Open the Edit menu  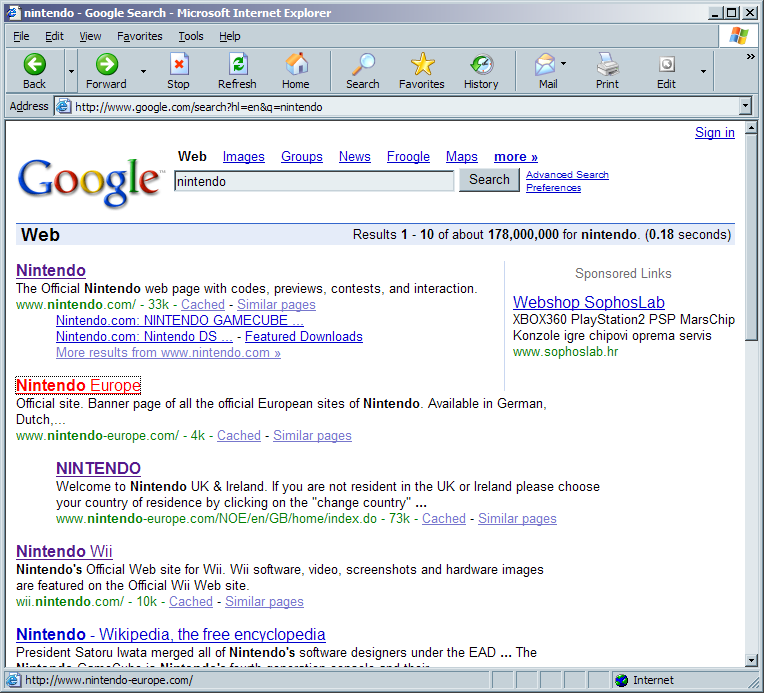[54, 36]
